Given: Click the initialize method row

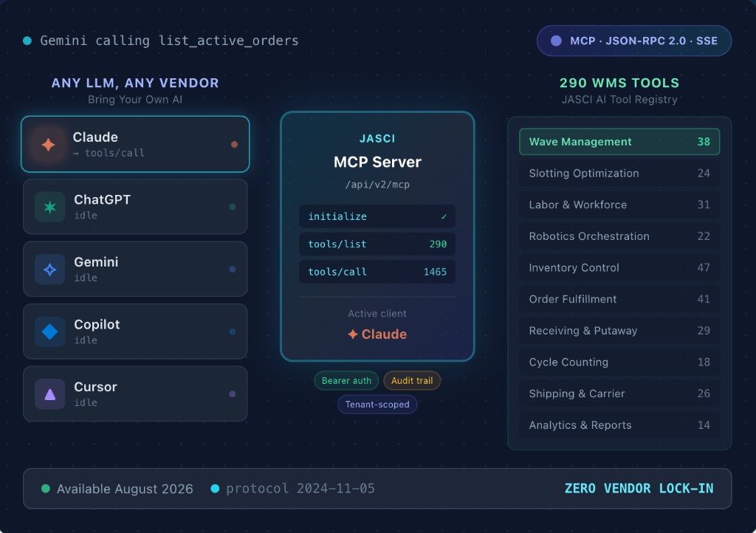Looking at the screenshot, I should pos(377,216).
